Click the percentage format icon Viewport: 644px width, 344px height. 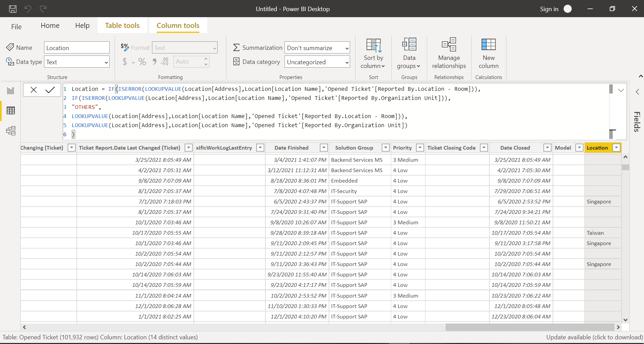(x=142, y=62)
